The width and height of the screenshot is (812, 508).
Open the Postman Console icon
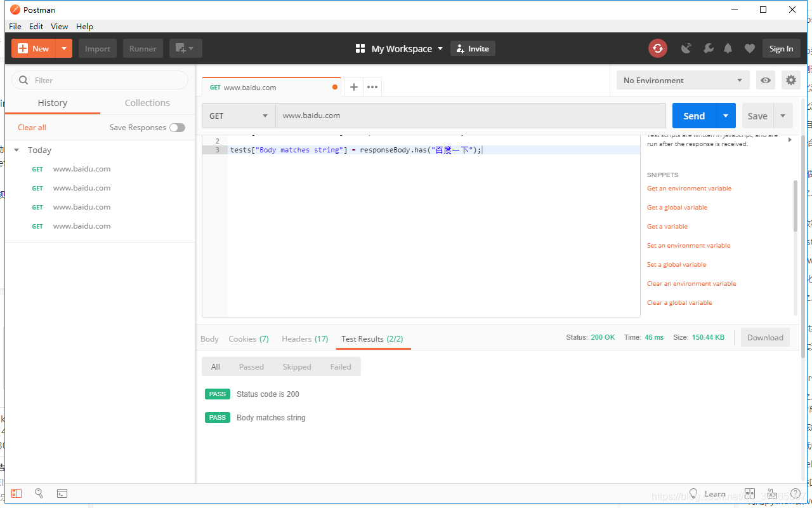point(62,493)
